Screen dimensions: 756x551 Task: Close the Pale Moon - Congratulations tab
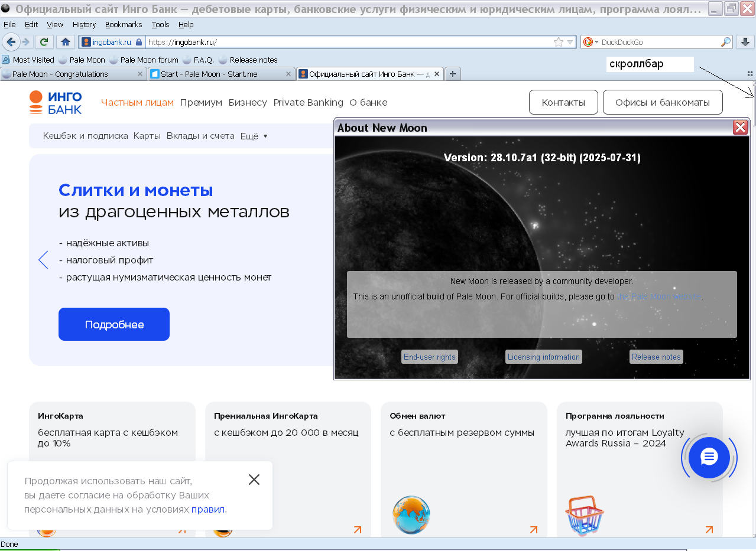pyautogui.click(x=140, y=74)
